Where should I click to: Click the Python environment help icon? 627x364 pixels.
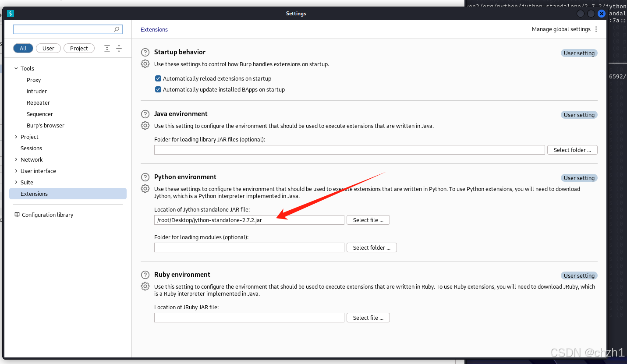click(145, 177)
